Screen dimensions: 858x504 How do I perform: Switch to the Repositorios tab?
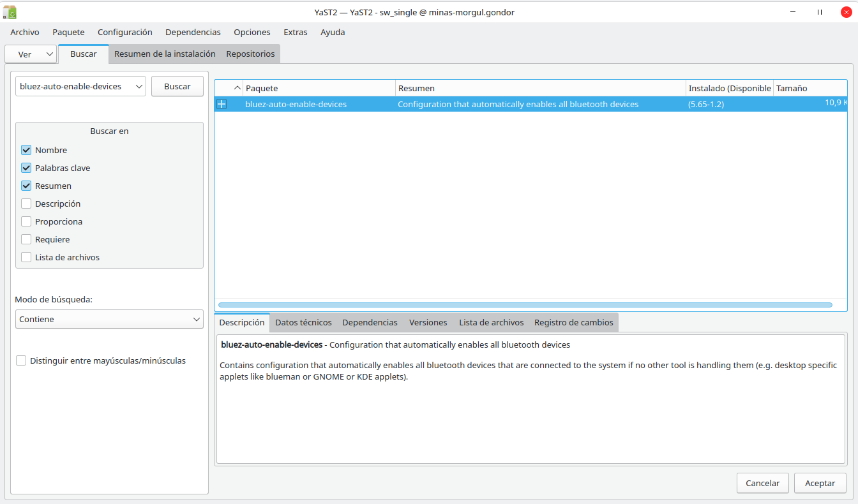(250, 54)
